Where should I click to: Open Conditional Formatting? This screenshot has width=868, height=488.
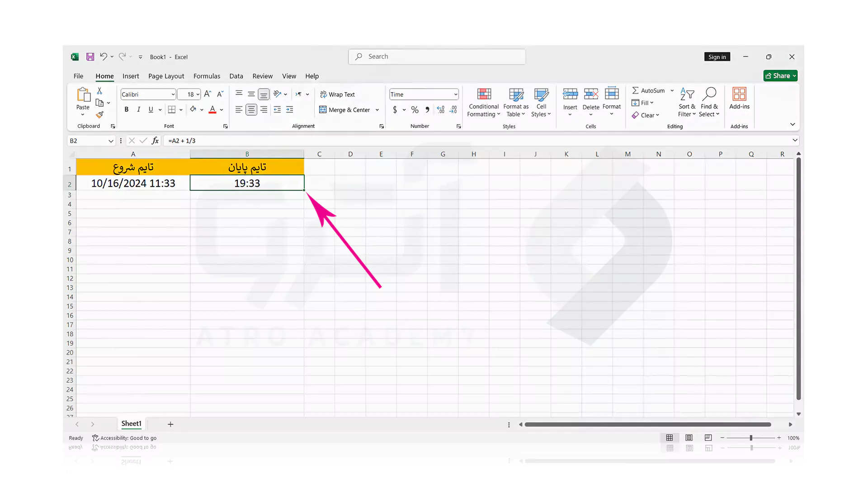coord(484,103)
